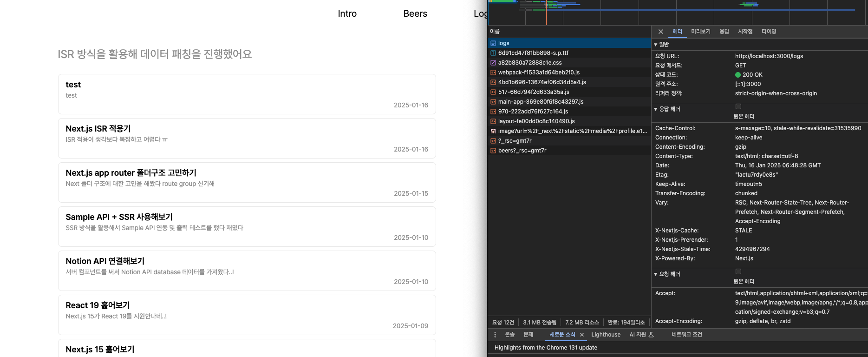Click the script icon of layout-fe00dd0c8c140490.js
This screenshot has height=357, width=868.
(493, 121)
